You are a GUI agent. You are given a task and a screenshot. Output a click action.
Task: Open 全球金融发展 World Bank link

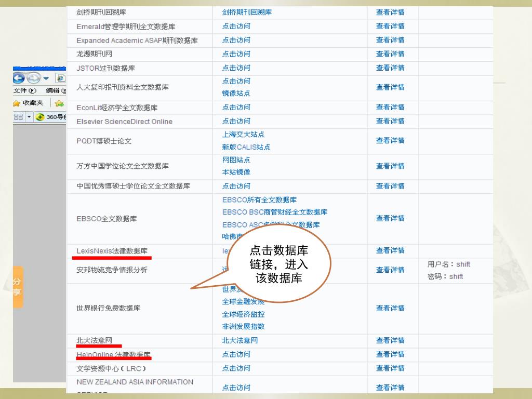(243, 302)
